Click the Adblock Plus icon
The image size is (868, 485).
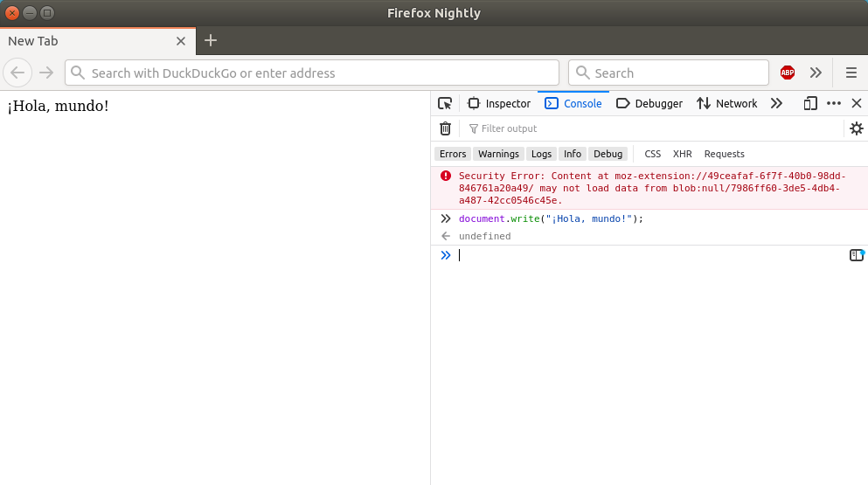[x=788, y=73]
